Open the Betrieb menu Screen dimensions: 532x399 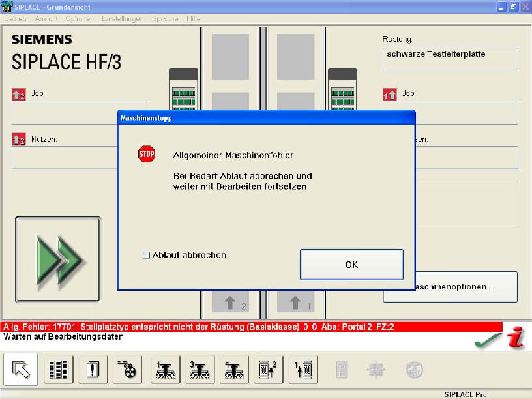coord(15,19)
